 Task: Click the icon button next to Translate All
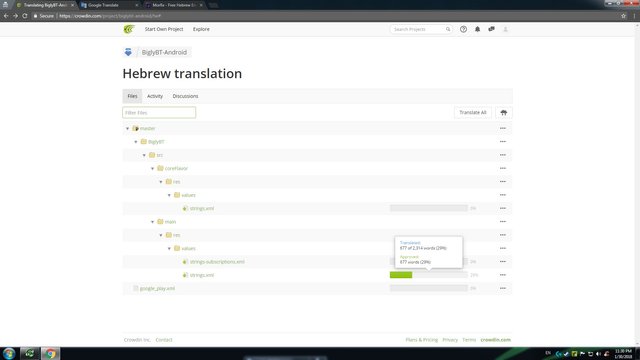[x=504, y=113]
